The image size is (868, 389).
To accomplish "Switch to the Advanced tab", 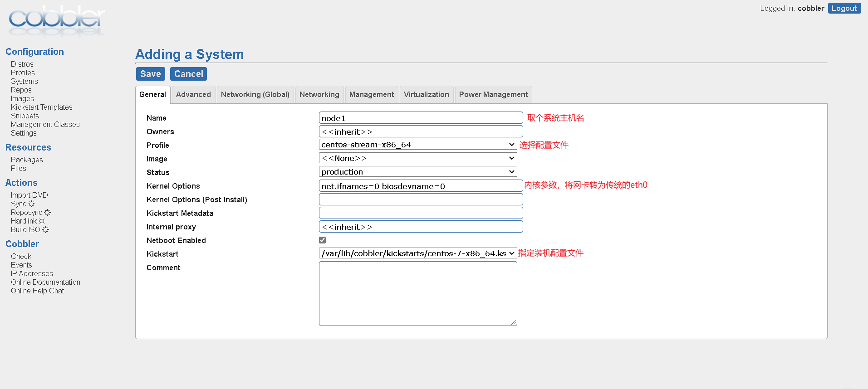I will click(x=193, y=95).
